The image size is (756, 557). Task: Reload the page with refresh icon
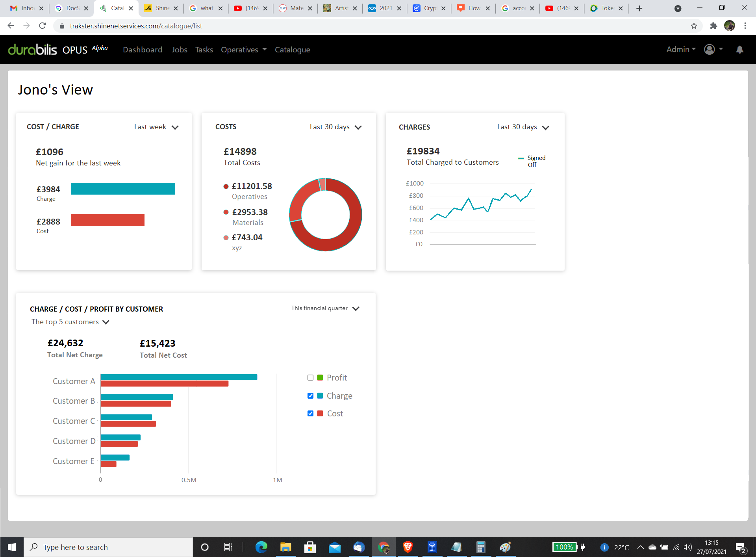click(43, 26)
